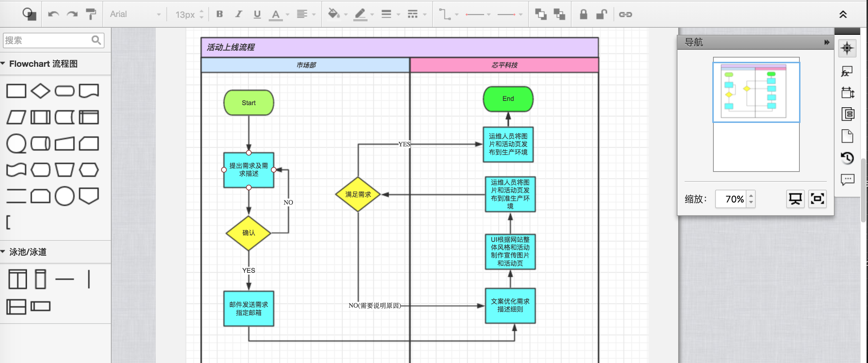The height and width of the screenshot is (363, 868).
Task: Click the insert link icon
Action: point(625,15)
